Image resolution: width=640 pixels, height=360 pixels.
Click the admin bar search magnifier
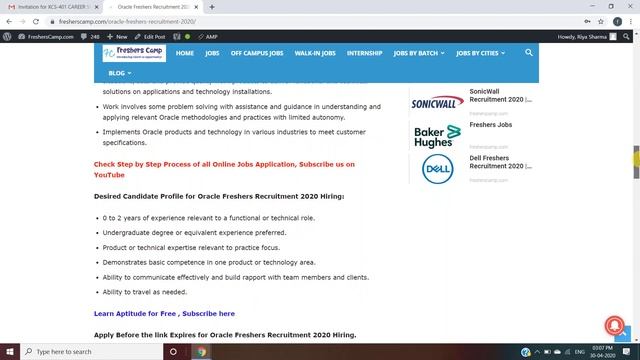626,36
